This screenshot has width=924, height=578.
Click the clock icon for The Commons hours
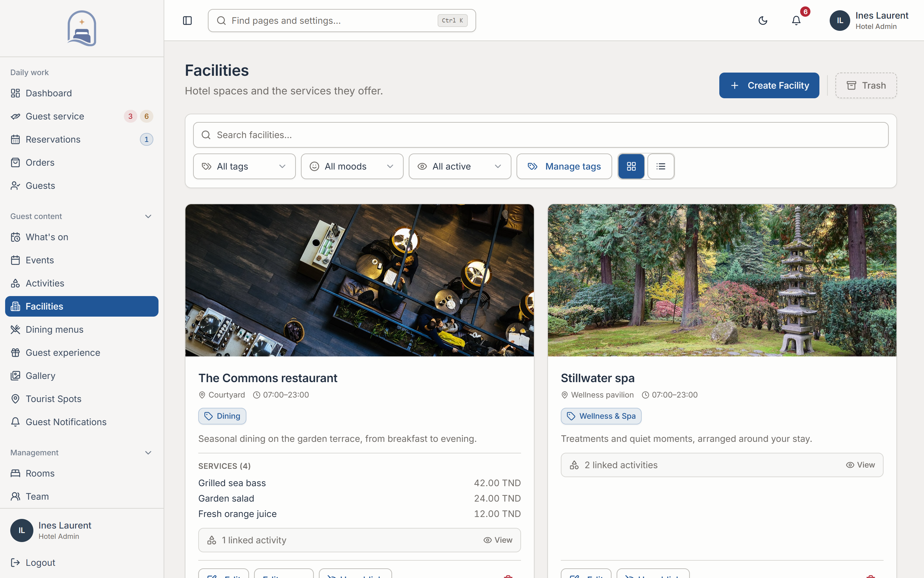[x=257, y=395]
